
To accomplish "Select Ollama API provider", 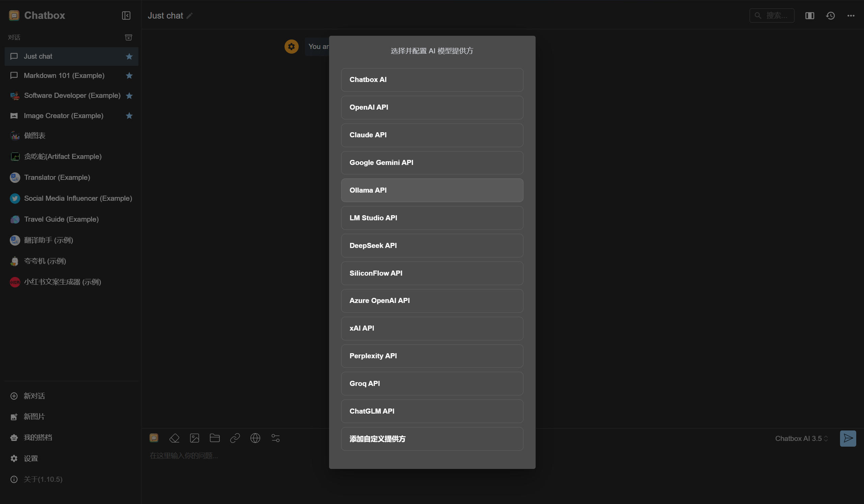I will tap(432, 190).
